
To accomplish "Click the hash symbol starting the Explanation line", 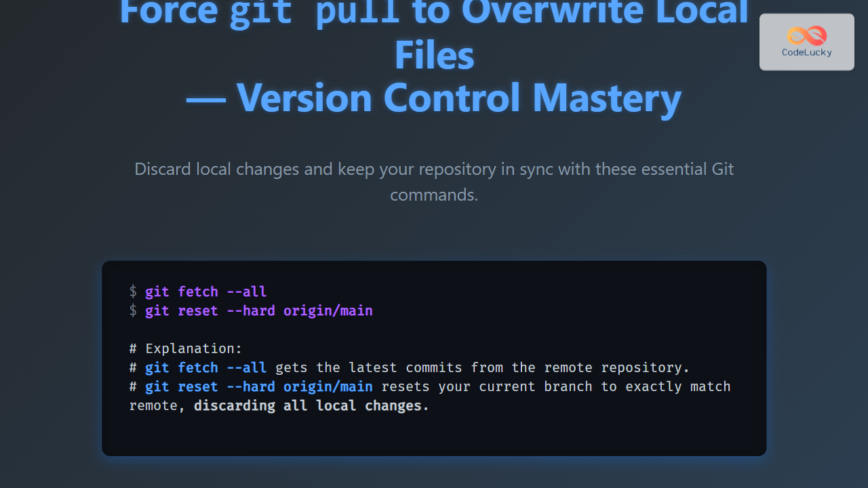I will [x=133, y=348].
